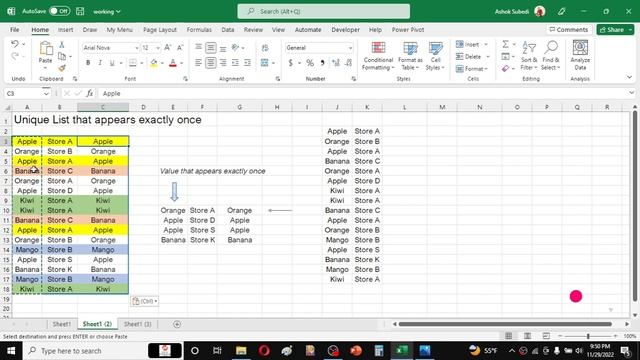This screenshot has height=360, width=640.
Task: Open the font size dropdown
Action: coord(158,48)
